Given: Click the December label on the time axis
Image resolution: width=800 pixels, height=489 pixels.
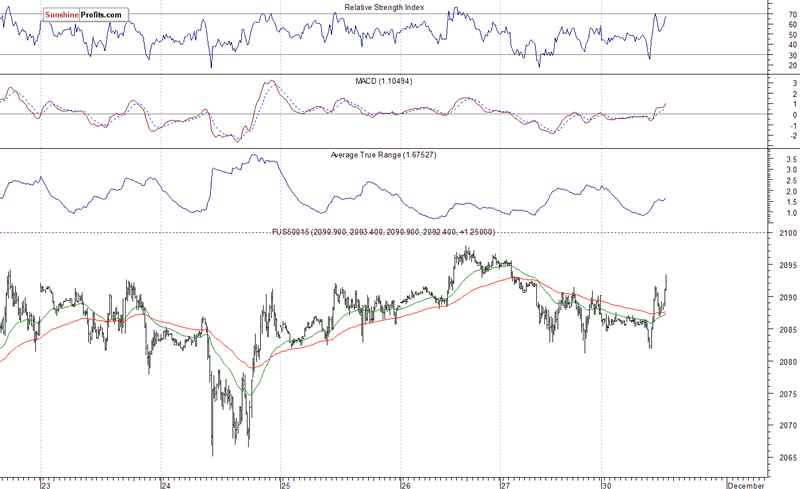Looking at the screenshot, I should pyautogui.click(x=745, y=485).
